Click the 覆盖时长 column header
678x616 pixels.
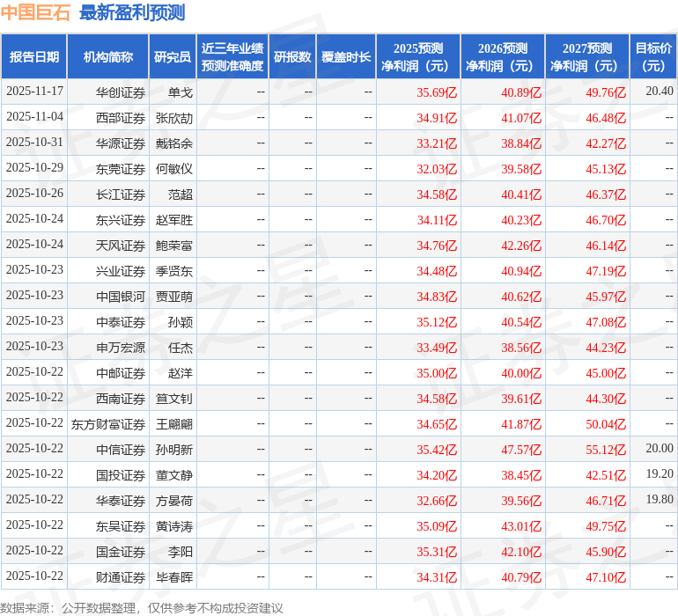click(x=346, y=57)
